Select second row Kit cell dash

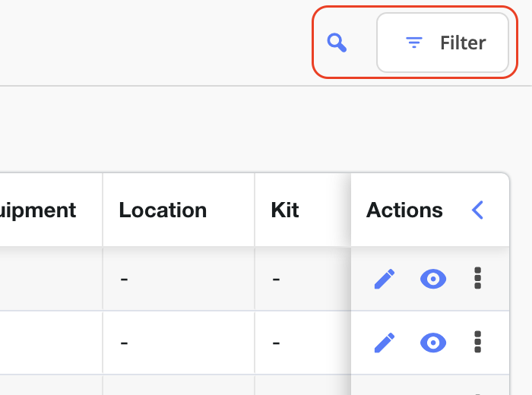pyautogui.click(x=276, y=343)
